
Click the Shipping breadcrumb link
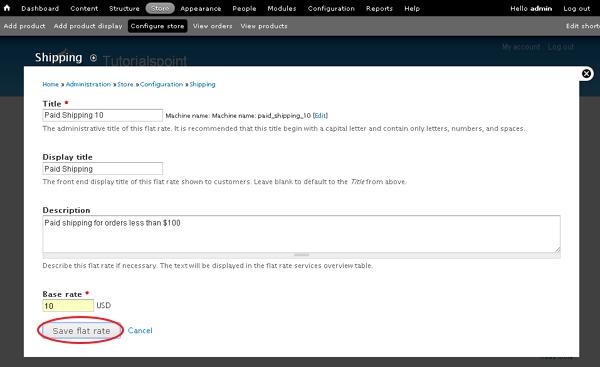202,84
